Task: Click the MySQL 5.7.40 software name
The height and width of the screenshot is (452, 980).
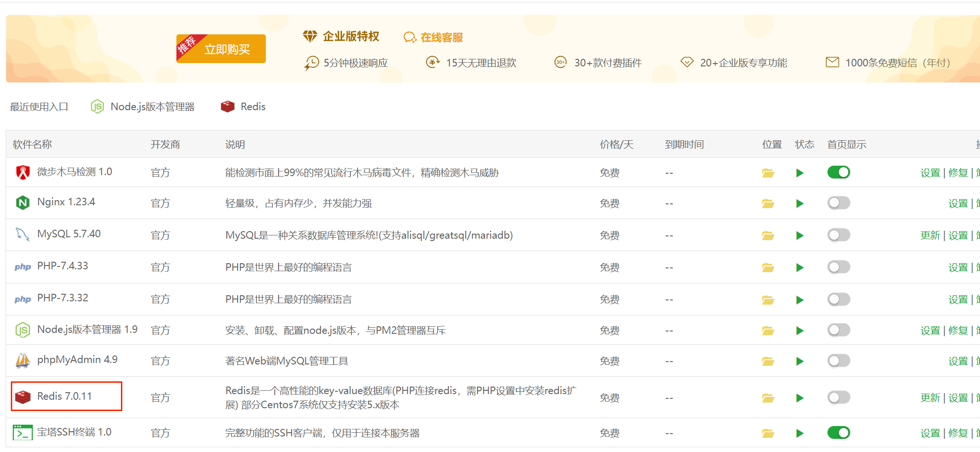Action: coord(69,234)
